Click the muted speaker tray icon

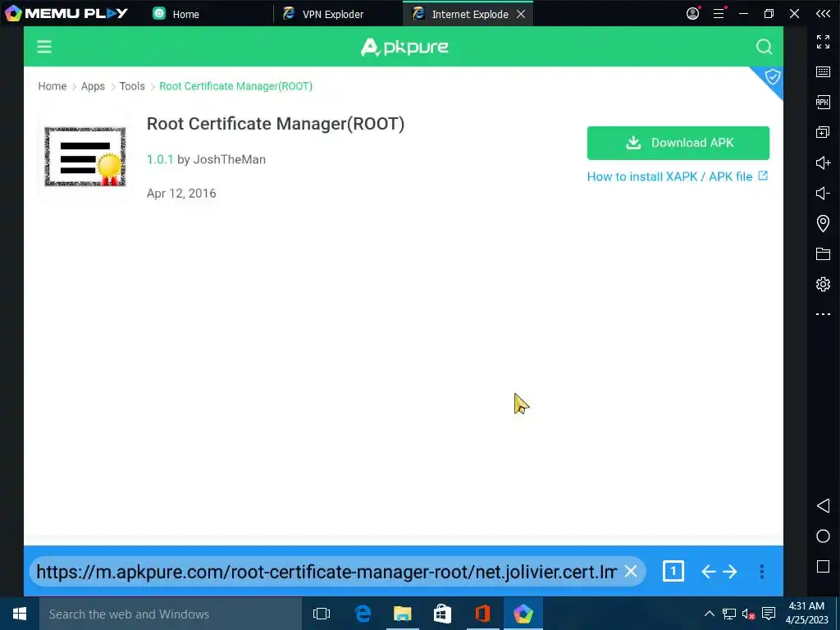pos(749,614)
